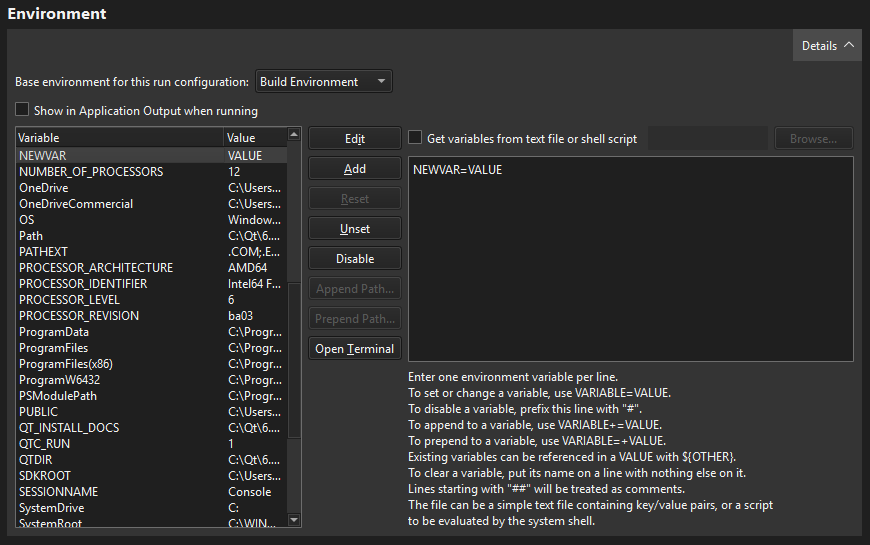Open the Build Environment base environment dropdown
Viewport: 870px width, 545px height.
tap(323, 82)
